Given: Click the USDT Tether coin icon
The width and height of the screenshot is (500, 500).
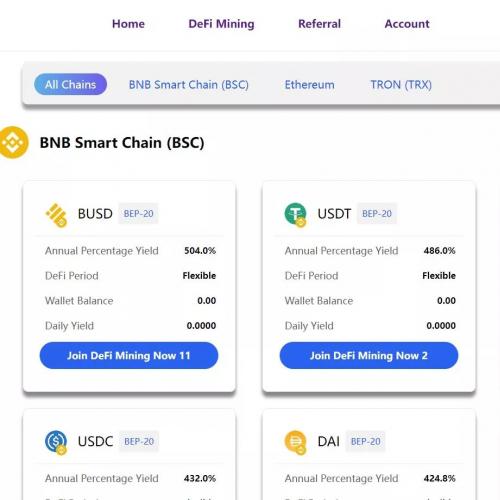Looking at the screenshot, I should point(295,215).
